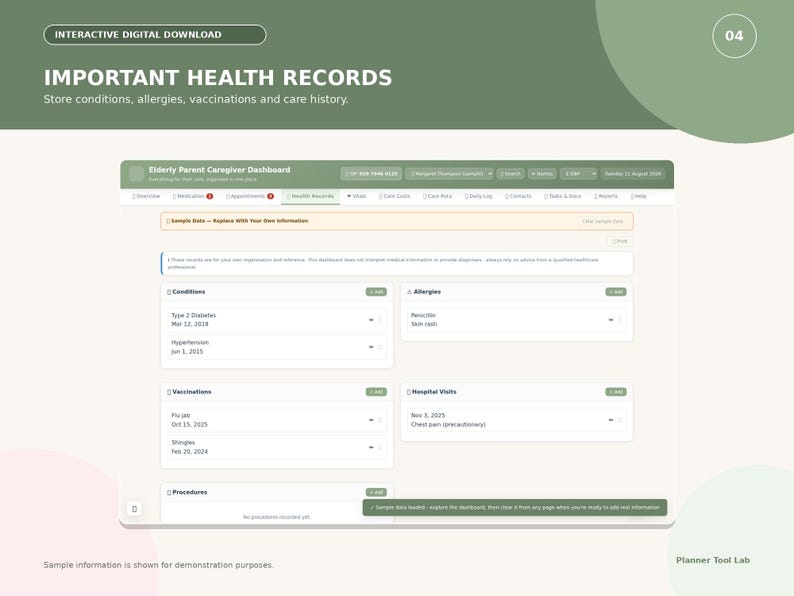This screenshot has height=596, width=794.
Task: Click the dashboard logo in the header
Action: (136, 174)
